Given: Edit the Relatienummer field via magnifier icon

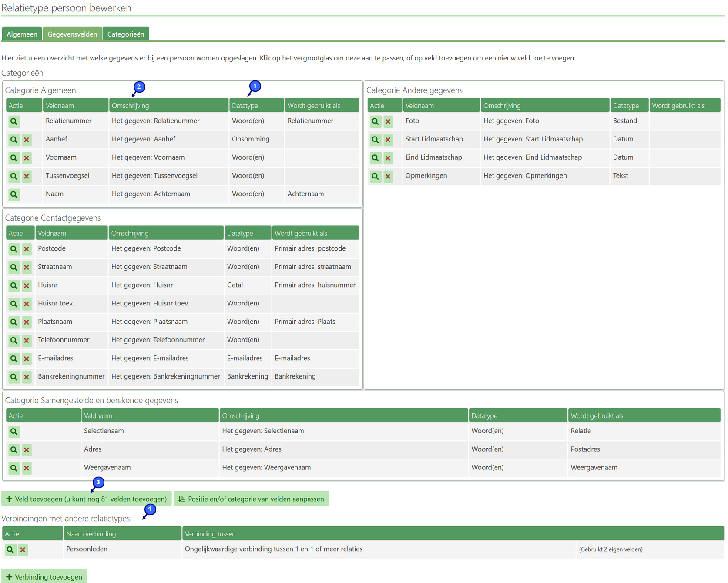Looking at the screenshot, I should [x=14, y=121].
